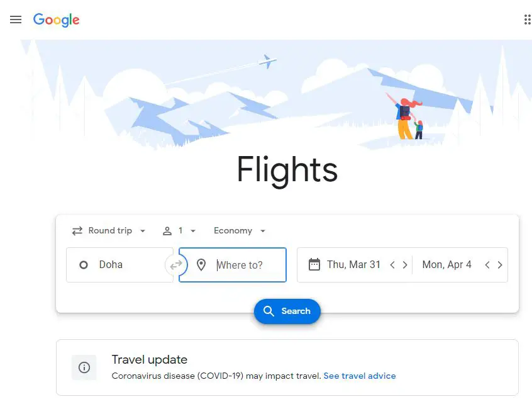Move departure date to previous day
532x409 pixels.
click(392, 265)
